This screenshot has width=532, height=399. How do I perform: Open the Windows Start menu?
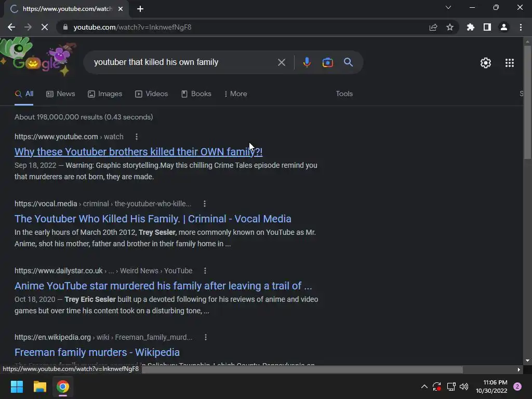(x=17, y=387)
